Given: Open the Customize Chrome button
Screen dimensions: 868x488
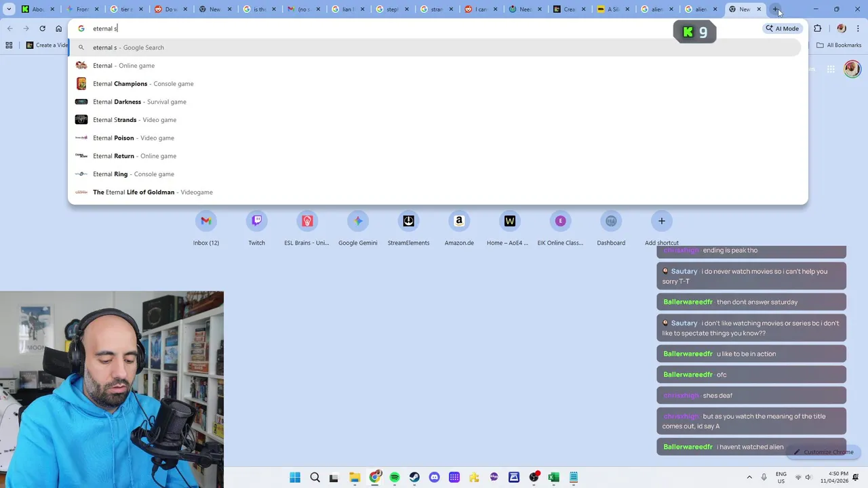Looking at the screenshot, I should [823, 452].
